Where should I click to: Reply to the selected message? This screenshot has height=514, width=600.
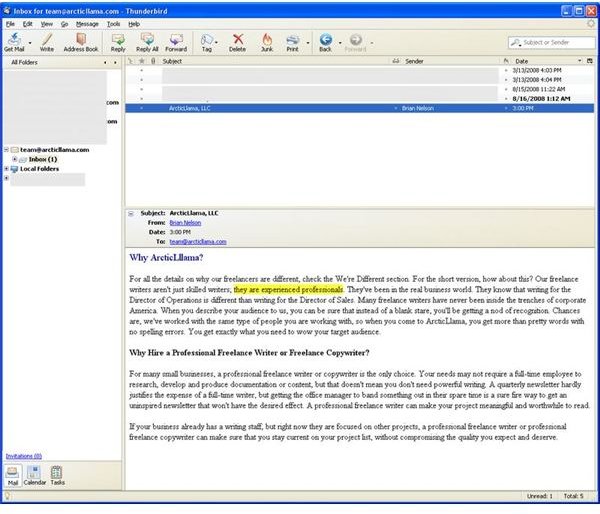[x=118, y=42]
